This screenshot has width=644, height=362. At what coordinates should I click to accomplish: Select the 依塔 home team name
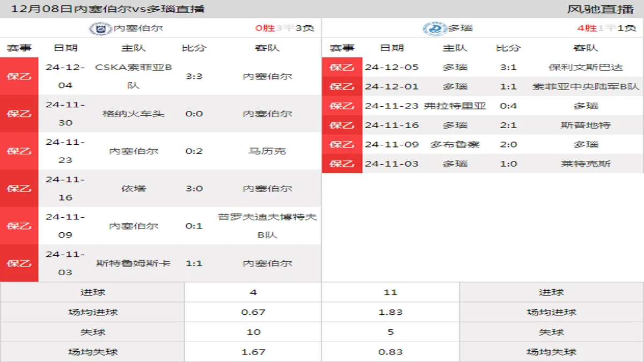pos(134,189)
